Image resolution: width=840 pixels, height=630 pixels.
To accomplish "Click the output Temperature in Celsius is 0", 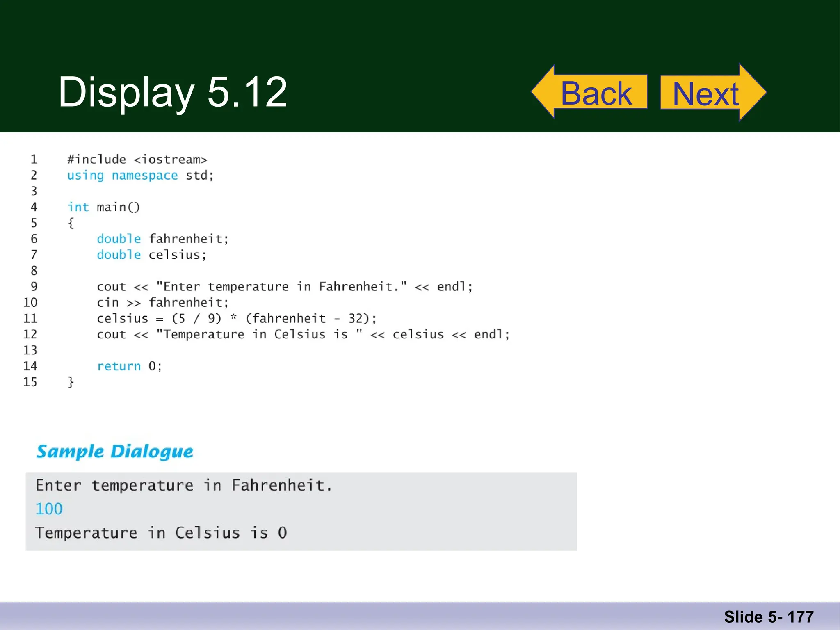I will (x=161, y=533).
